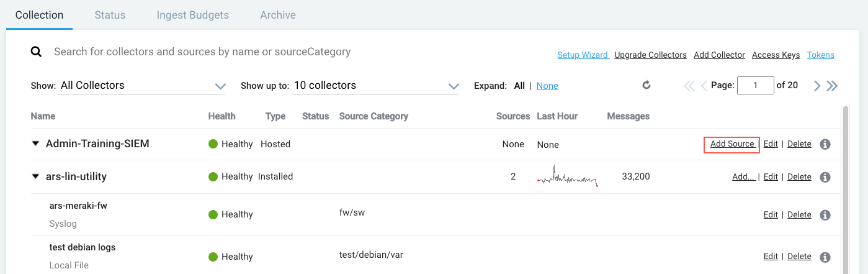Click the refresh collectors icon
868x274 pixels.
tap(647, 85)
